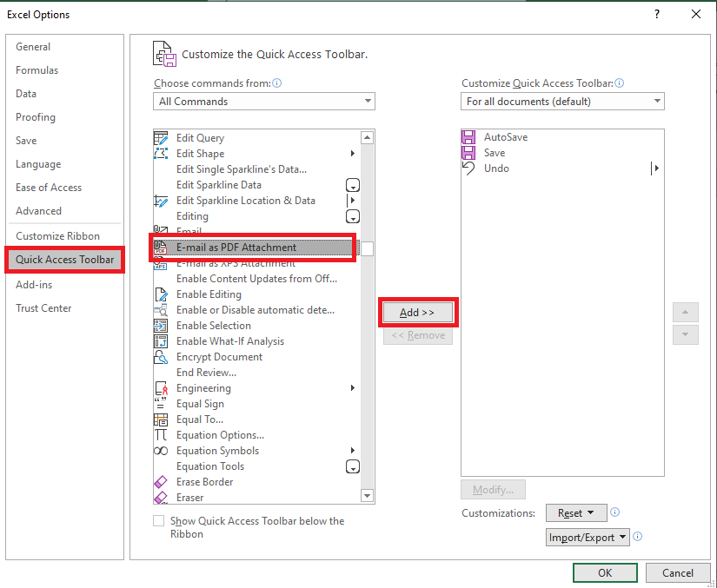
Task: Open the Trust Center section
Action: (x=43, y=307)
